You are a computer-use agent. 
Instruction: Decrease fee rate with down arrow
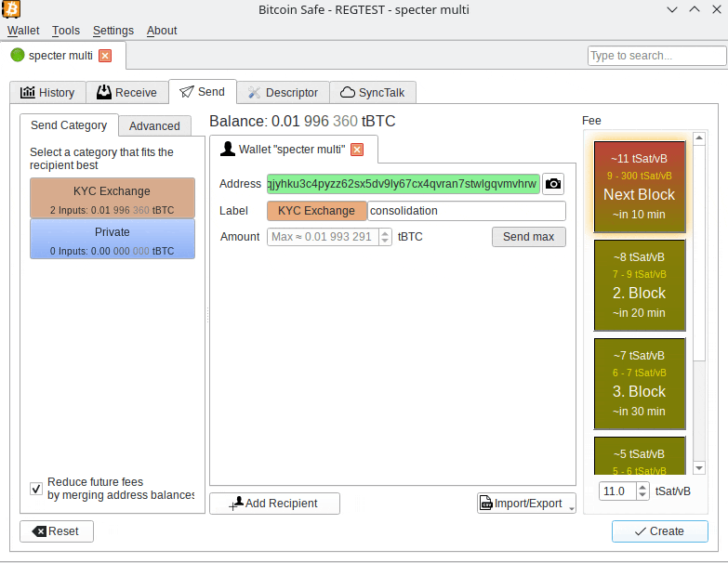(x=642, y=495)
